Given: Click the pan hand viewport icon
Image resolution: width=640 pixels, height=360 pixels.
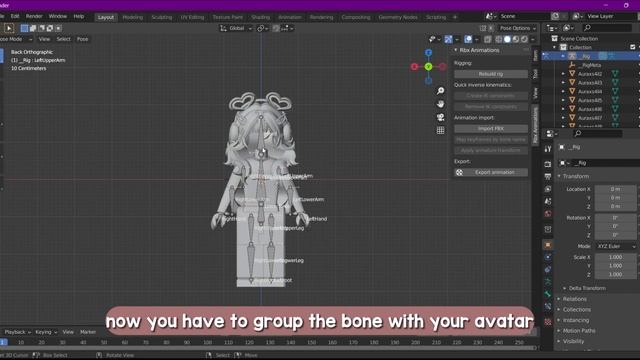Looking at the screenshot, I should point(440,104).
